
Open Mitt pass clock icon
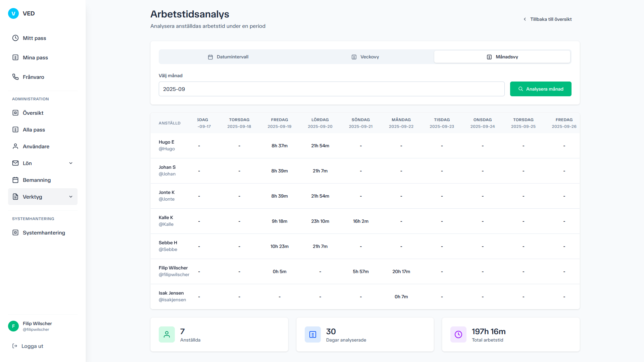(x=15, y=38)
